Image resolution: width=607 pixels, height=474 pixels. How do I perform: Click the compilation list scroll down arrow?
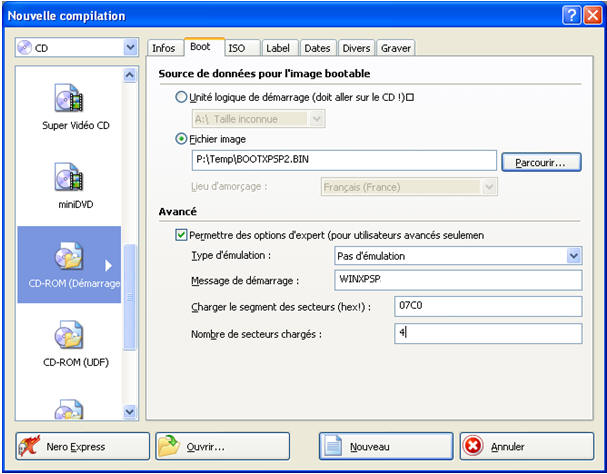(130, 411)
